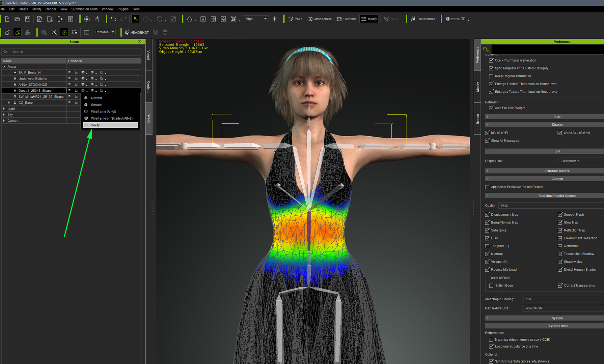
Task: Open the InstaLOD menu
Action: pyautogui.click(x=457, y=19)
